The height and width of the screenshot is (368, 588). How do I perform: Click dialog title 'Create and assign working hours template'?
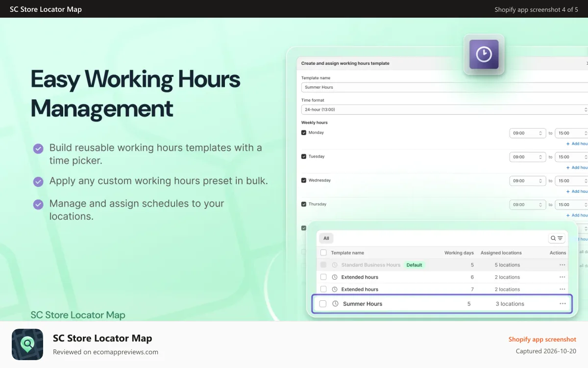coord(345,63)
